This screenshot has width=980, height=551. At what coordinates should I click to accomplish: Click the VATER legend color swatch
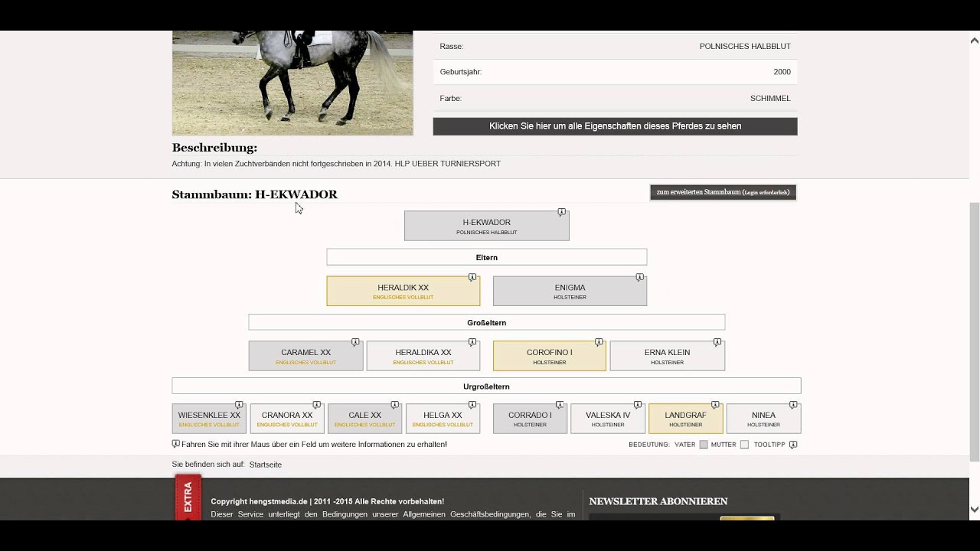click(704, 445)
